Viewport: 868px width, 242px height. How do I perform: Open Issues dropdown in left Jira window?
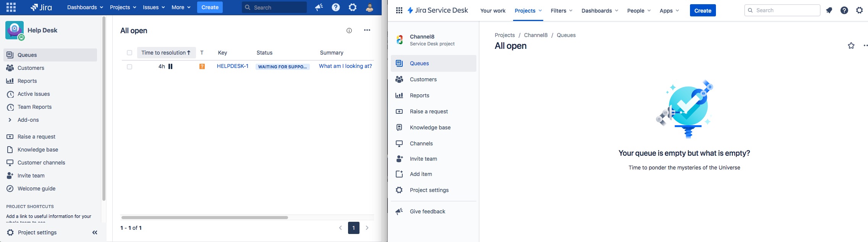154,7
